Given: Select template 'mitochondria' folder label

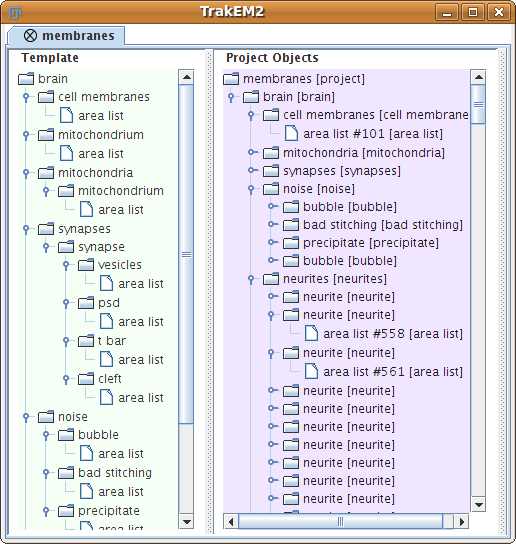Looking at the screenshot, I should 95,173.
